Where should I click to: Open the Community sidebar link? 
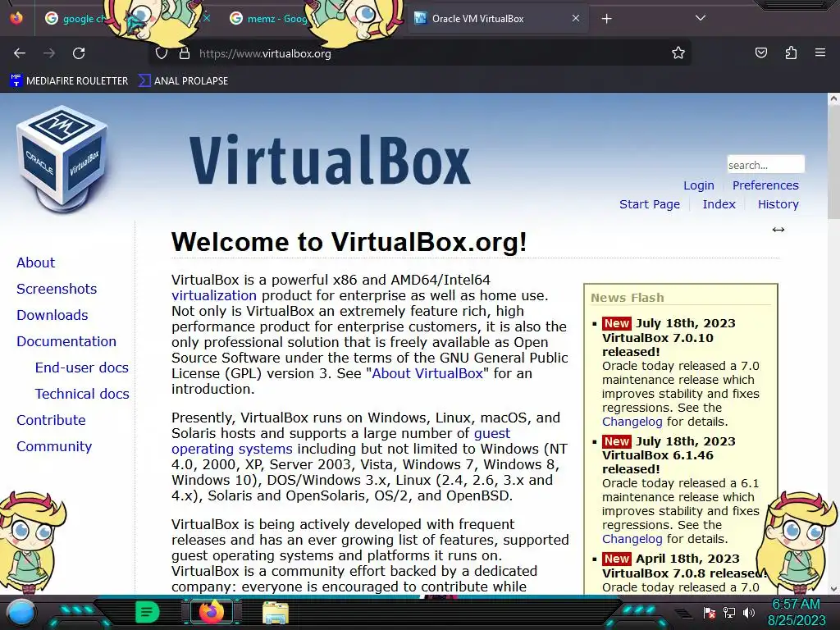tap(54, 446)
